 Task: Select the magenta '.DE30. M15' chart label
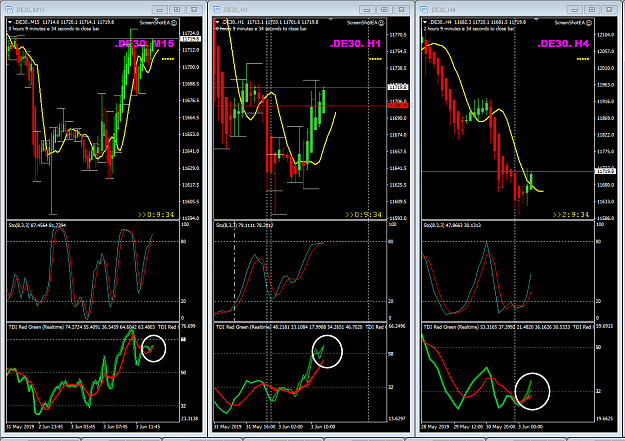coord(144,43)
